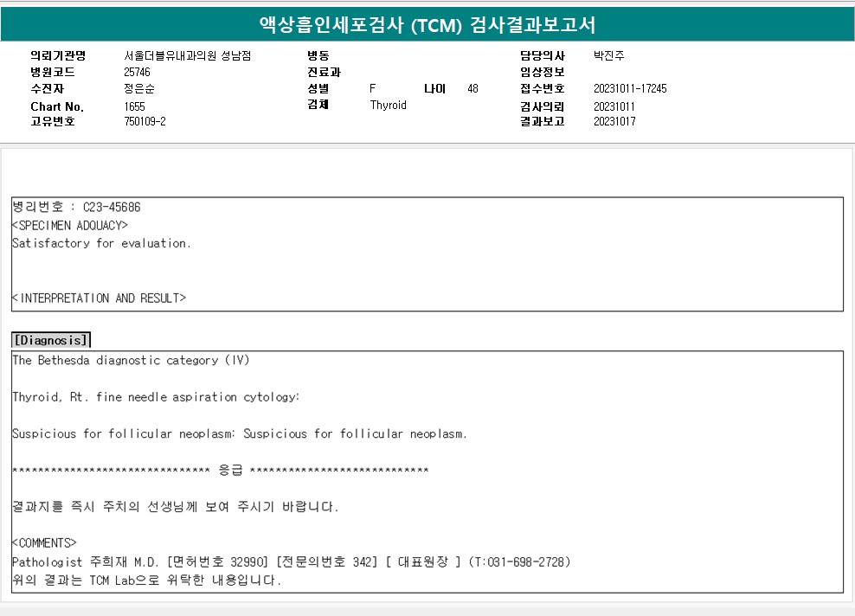855x616 pixels.
Task: Select reception number 20231011-17245
Action: [630, 88]
